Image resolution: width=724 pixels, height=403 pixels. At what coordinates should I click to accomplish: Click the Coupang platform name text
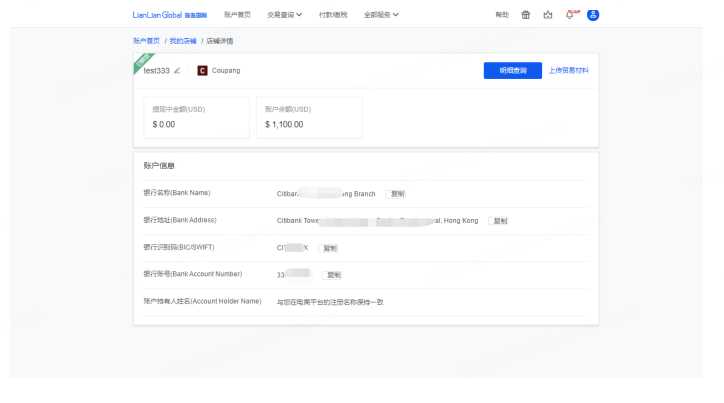point(226,71)
